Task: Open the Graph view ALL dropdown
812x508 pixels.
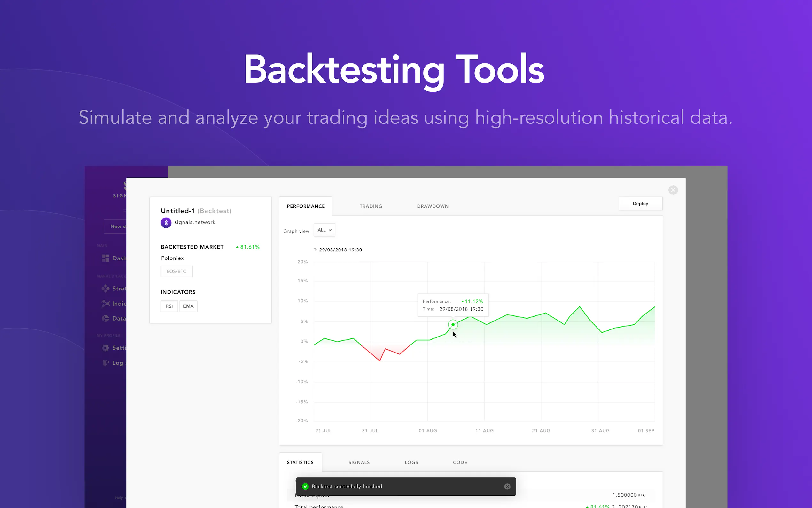Action: [324, 230]
